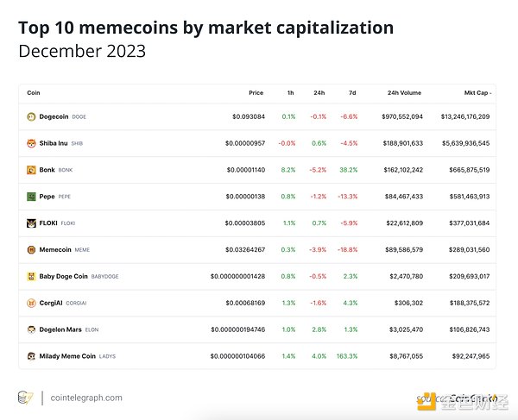Sort by the Price column header
The height and width of the screenshot is (420, 518).
(256, 92)
